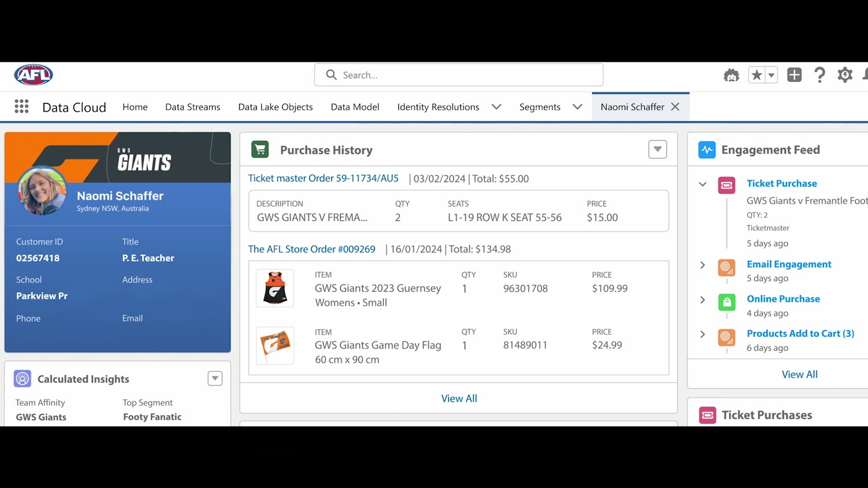Click the $24.99 price

pyautogui.click(x=607, y=345)
